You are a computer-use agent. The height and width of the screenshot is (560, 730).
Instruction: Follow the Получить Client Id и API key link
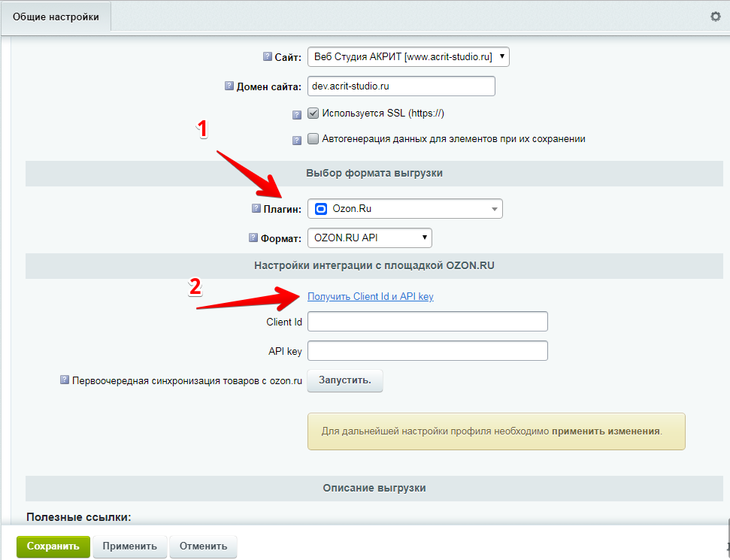click(x=371, y=296)
